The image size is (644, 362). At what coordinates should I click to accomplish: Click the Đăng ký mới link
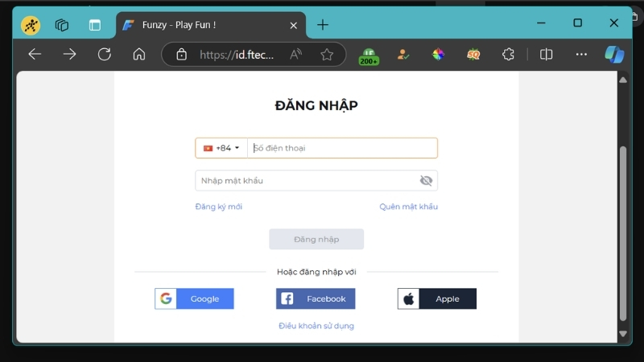tap(218, 207)
